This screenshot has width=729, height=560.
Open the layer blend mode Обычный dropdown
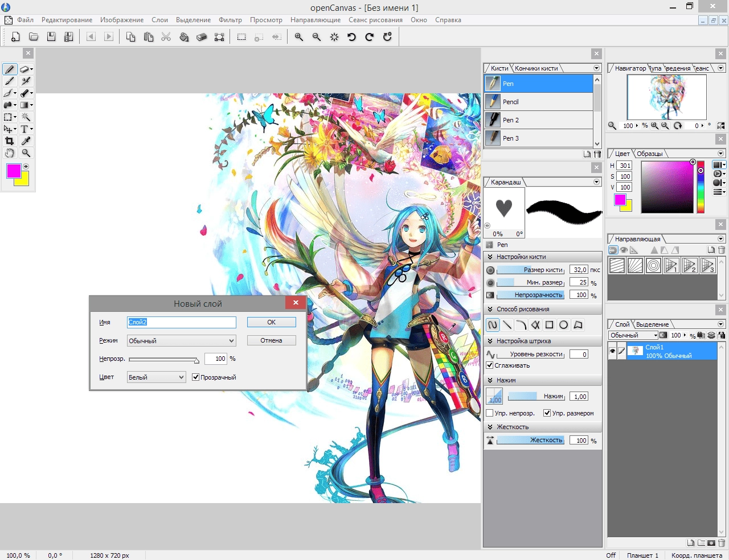tap(633, 335)
